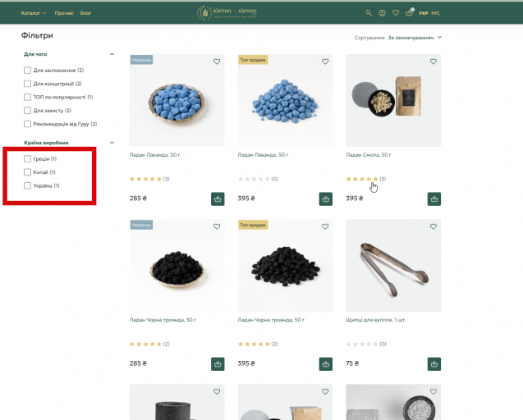The width and height of the screenshot is (523, 420).
Task: Add Ладан Лаванда 50 г to cart
Action: [326, 199]
